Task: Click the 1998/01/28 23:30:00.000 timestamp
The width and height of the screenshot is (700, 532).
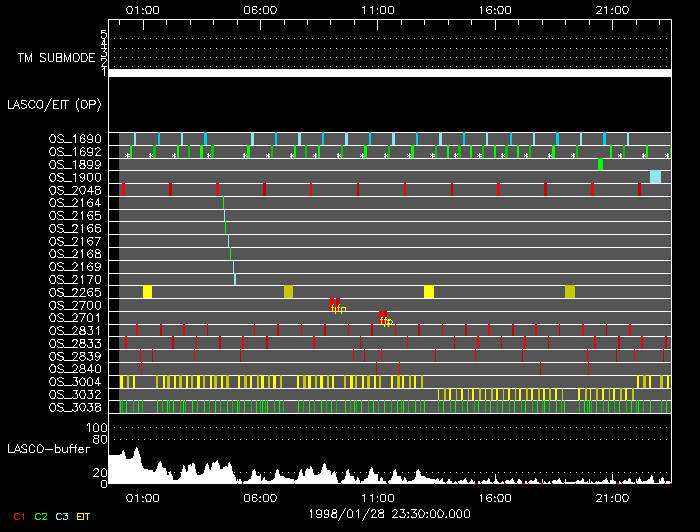Action: coord(381,512)
